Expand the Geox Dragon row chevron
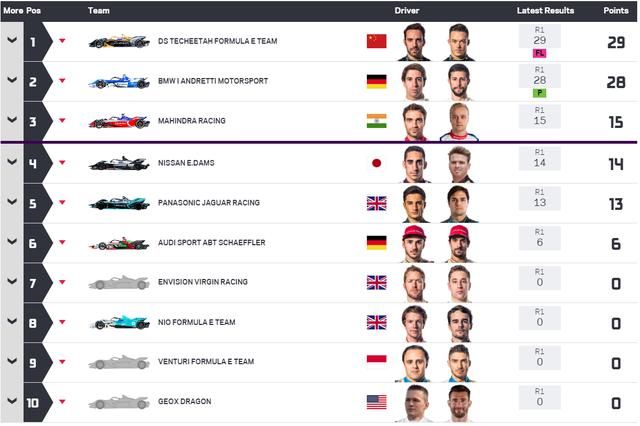 pos(12,401)
